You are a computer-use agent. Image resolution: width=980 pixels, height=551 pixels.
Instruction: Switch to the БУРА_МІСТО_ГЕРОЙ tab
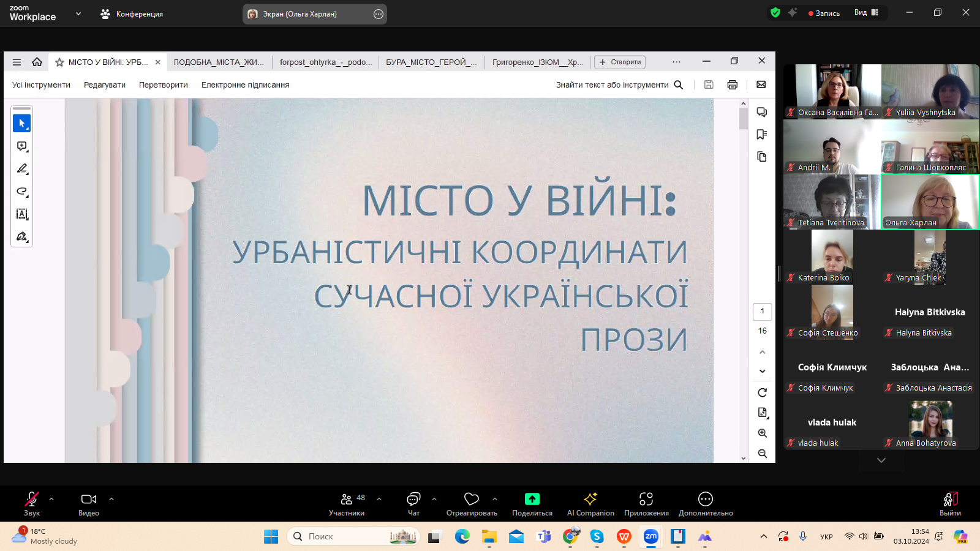pyautogui.click(x=431, y=62)
